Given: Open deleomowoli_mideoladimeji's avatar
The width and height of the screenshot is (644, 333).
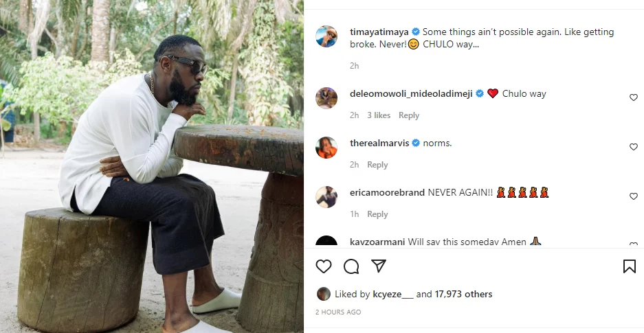Looking at the screenshot, I should click(x=326, y=98).
